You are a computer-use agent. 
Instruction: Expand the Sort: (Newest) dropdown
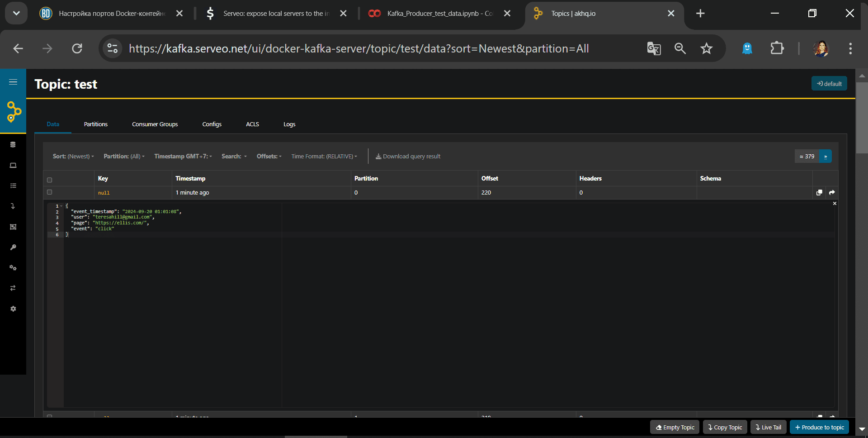coord(73,156)
